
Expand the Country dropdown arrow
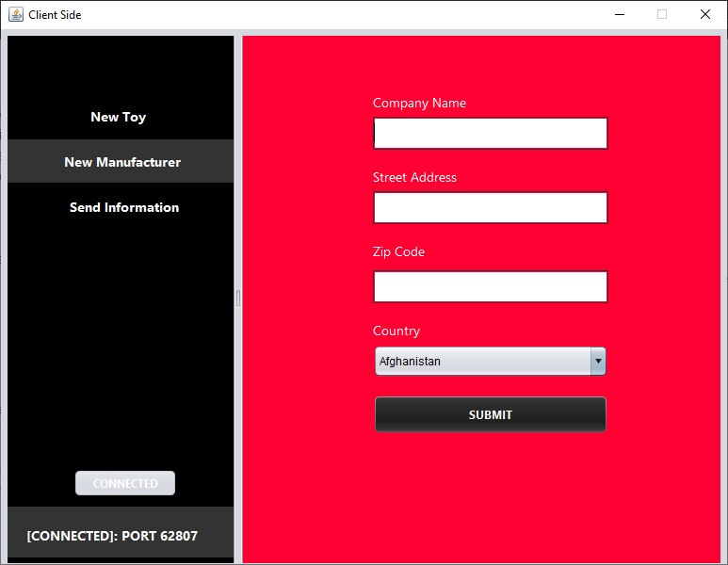598,362
